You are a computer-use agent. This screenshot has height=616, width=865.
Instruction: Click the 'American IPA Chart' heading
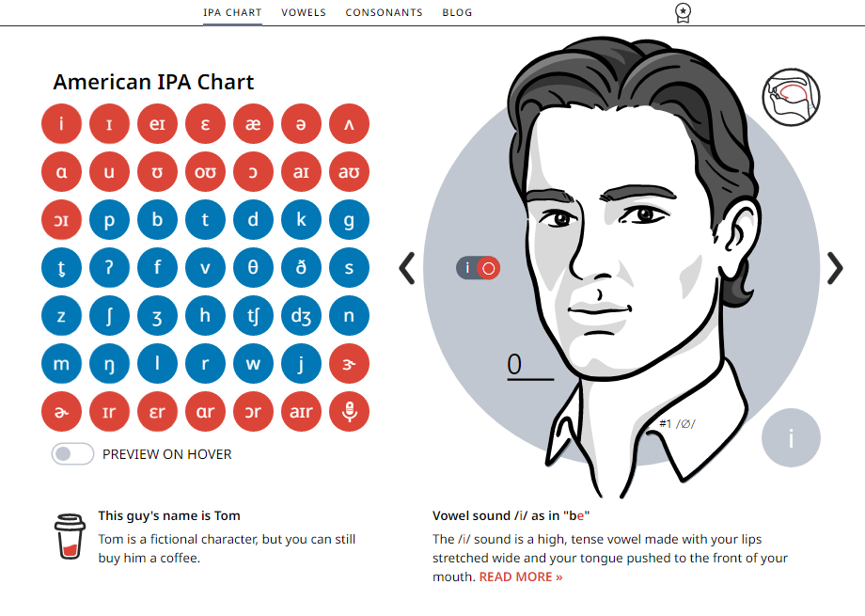153,82
